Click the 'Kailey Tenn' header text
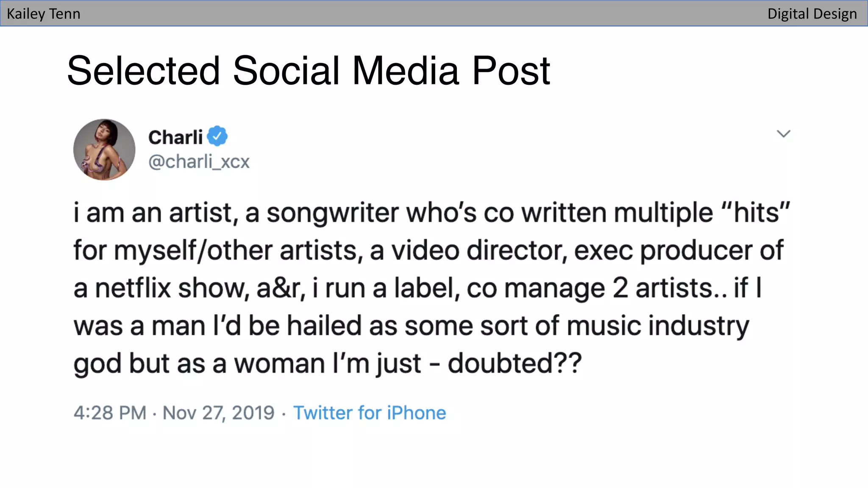This screenshot has width=868, height=488. point(43,14)
